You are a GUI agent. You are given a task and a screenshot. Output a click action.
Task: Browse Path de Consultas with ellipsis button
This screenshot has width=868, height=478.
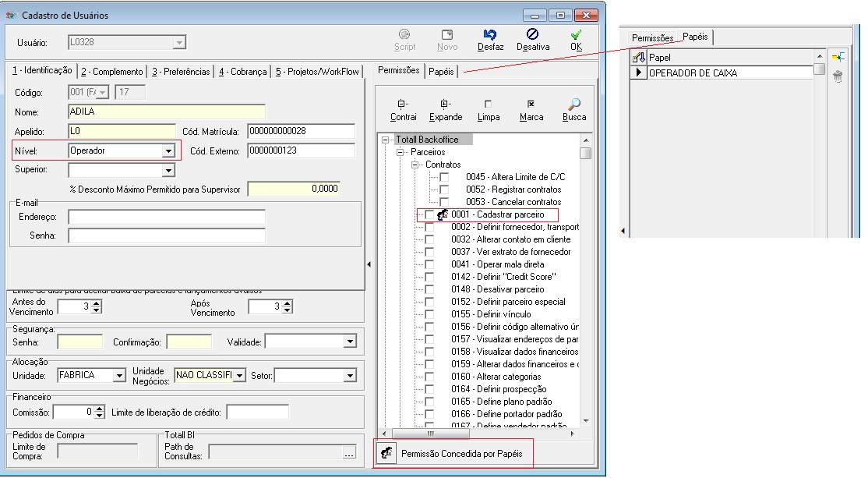pos(349,452)
